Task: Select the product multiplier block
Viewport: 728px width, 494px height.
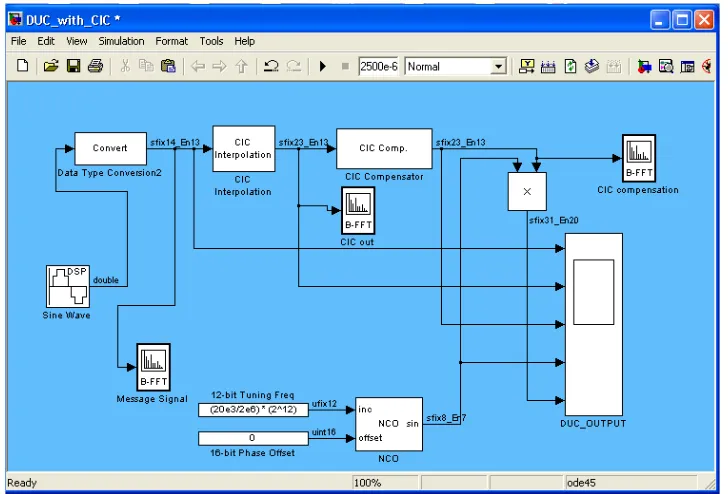Action: (x=527, y=191)
